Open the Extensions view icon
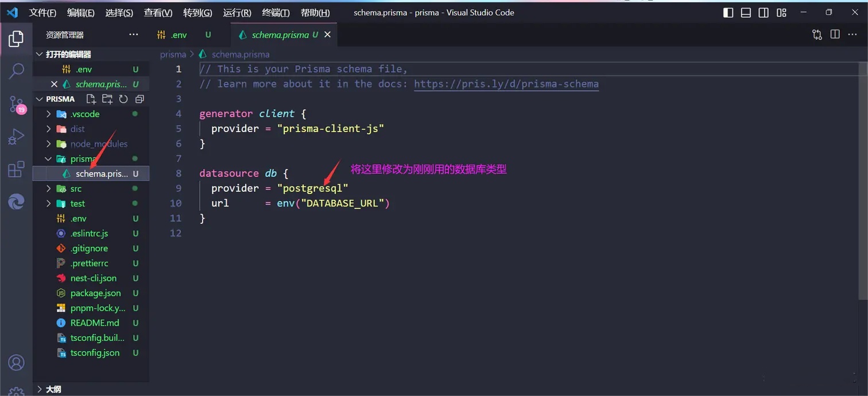This screenshot has width=868, height=396. (16, 169)
